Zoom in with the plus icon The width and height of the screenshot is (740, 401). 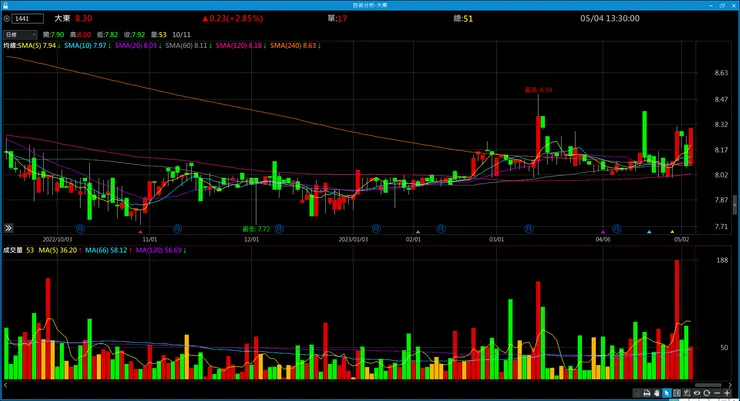pos(727,393)
